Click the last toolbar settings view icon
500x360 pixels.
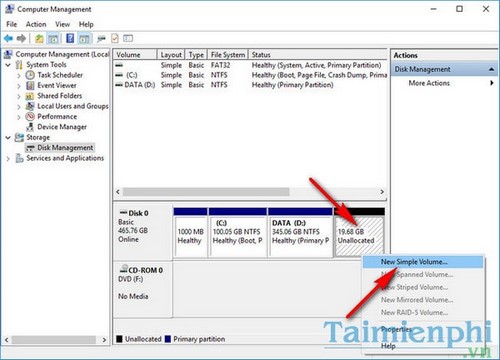(128, 39)
